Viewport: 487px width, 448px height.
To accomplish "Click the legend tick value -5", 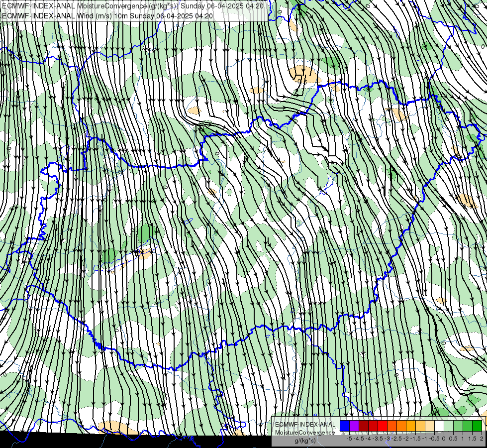I will 349,439.
